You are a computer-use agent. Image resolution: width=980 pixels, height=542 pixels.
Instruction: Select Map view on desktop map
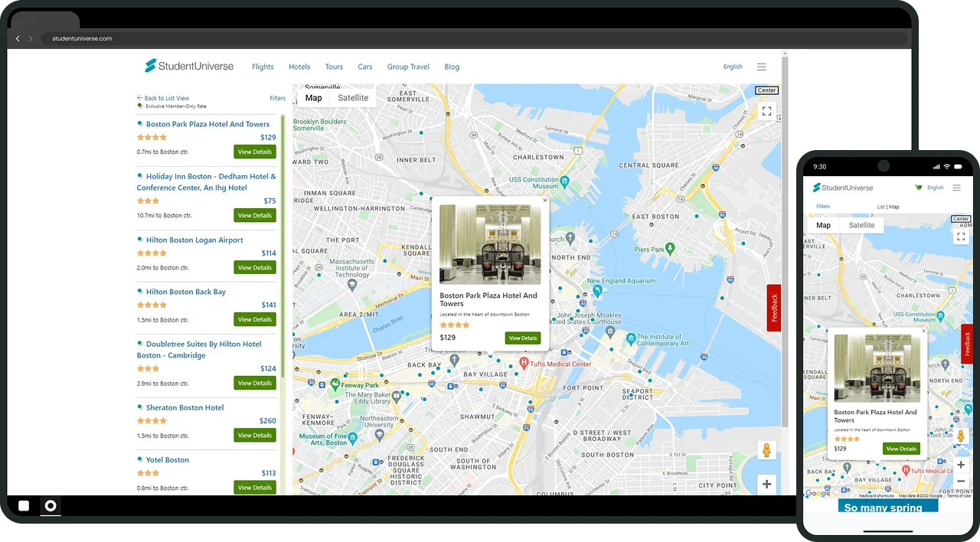[x=313, y=98]
